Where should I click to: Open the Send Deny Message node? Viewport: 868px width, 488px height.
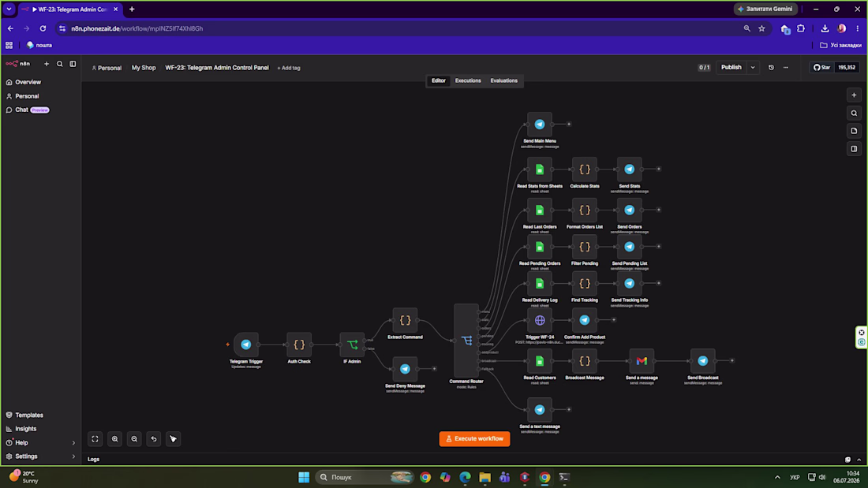click(x=406, y=369)
